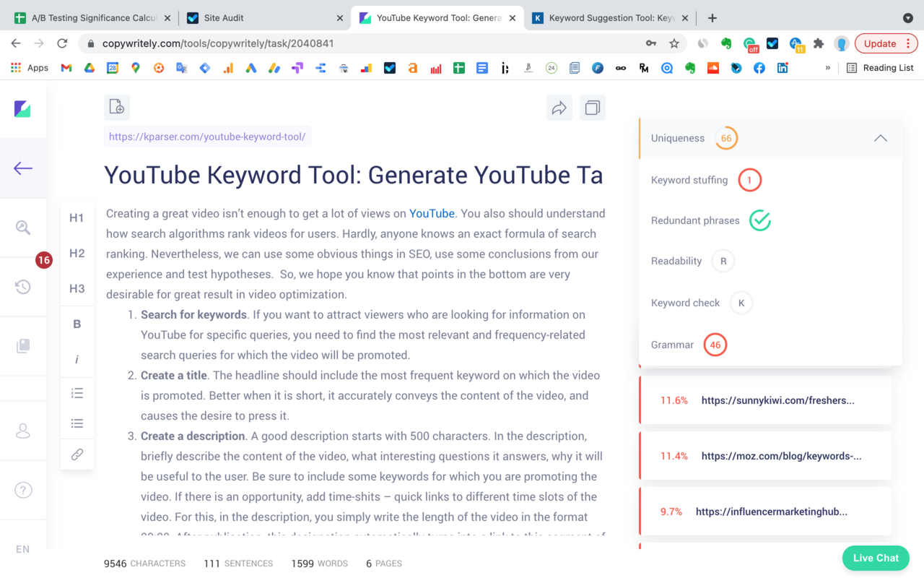This screenshot has width=924, height=578.
Task: Click the copy document icon
Action: pos(592,107)
